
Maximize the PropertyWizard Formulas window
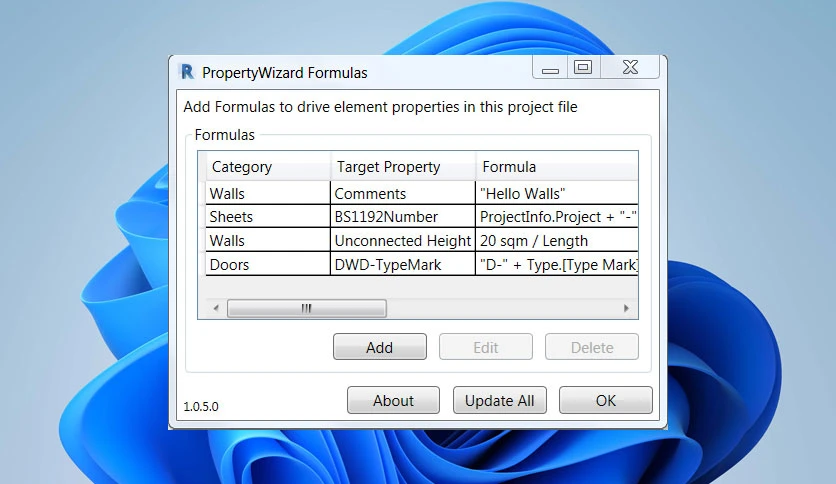pos(583,68)
